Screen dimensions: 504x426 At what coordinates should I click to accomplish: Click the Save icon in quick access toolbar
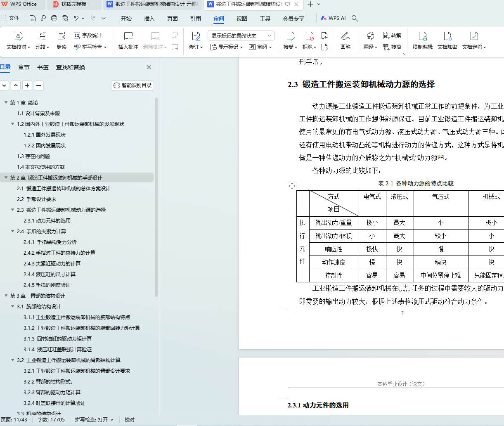click(x=33, y=18)
